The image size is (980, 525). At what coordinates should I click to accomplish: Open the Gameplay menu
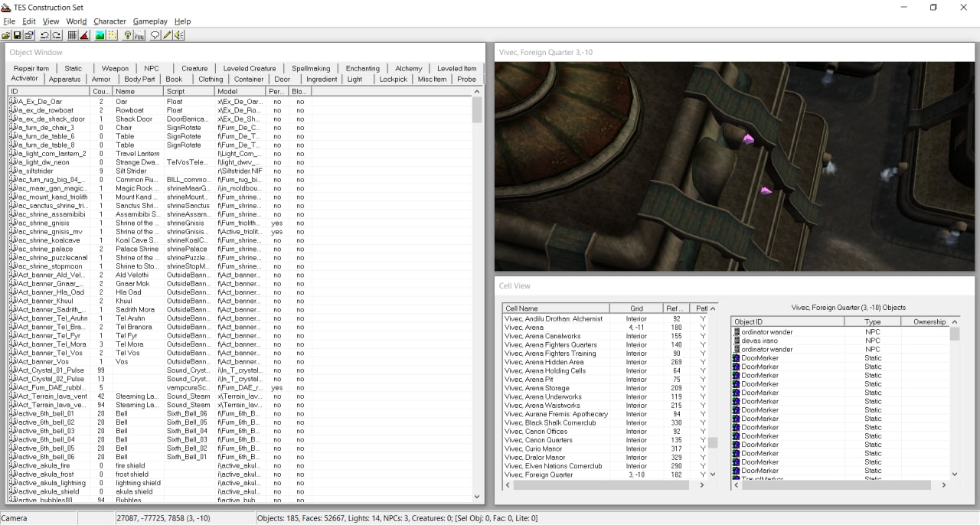(x=150, y=21)
